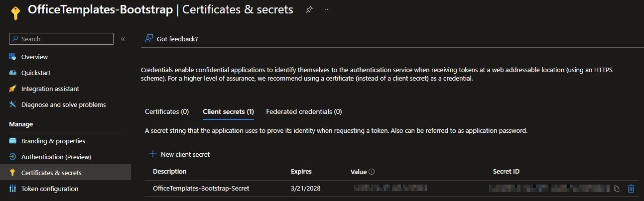The height and width of the screenshot is (201, 644).
Task: Open Overview in the sidebar
Action: pos(34,57)
